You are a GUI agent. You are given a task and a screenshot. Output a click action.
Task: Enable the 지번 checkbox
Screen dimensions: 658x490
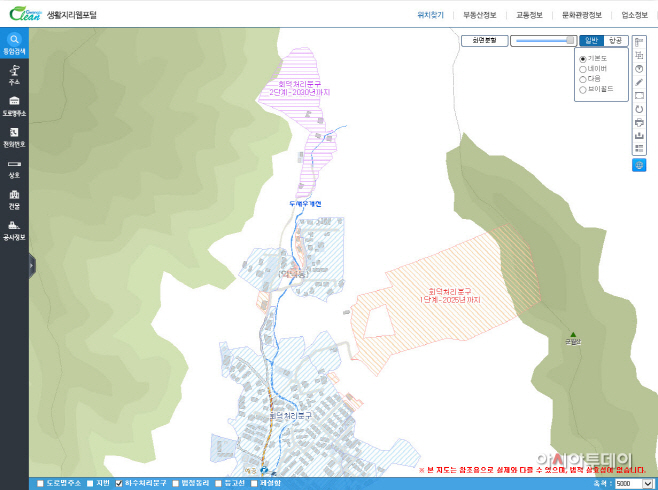90,484
